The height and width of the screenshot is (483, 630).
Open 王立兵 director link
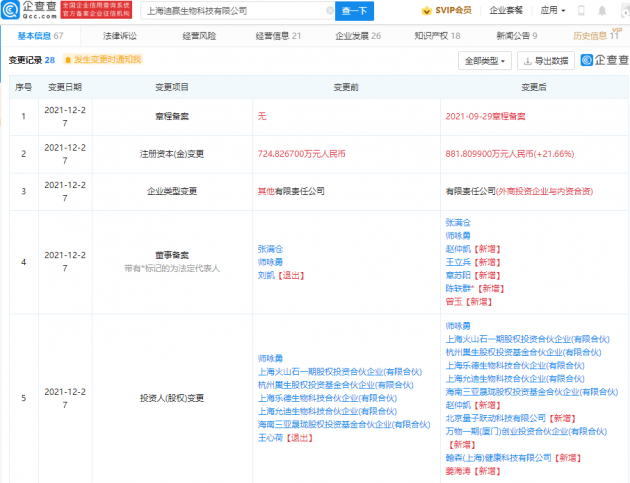tap(458, 262)
